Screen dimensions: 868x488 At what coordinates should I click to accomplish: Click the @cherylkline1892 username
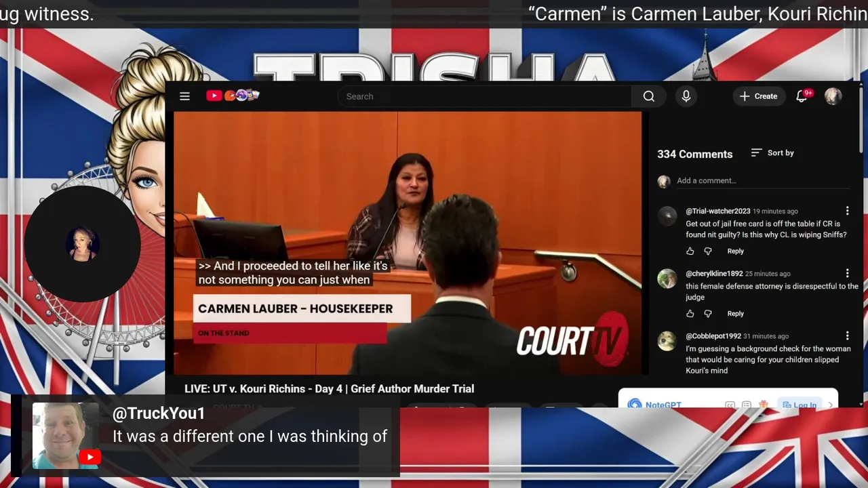click(714, 274)
